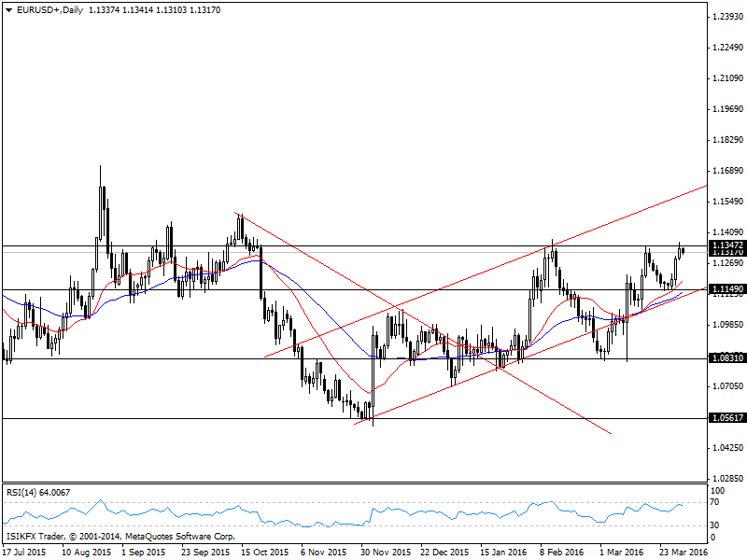Click the 30 Nov 2015 date label
Image resolution: width=747 pixels, height=560 pixels.
[x=386, y=553]
